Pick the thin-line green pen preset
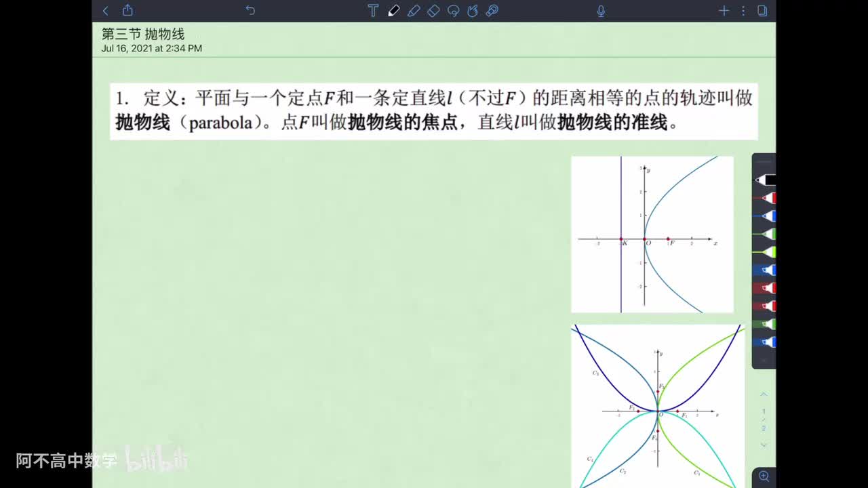Screen dimensions: 868x488 (765, 234)
